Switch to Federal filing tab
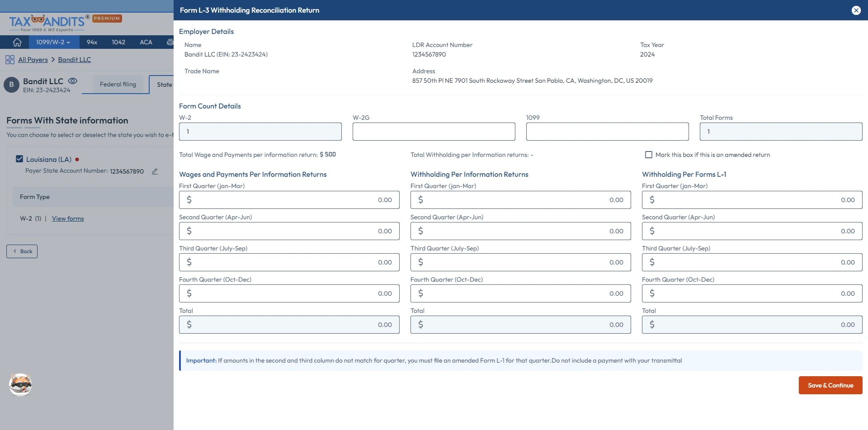This screenshot has height=430, width=868. coord(118,84)
